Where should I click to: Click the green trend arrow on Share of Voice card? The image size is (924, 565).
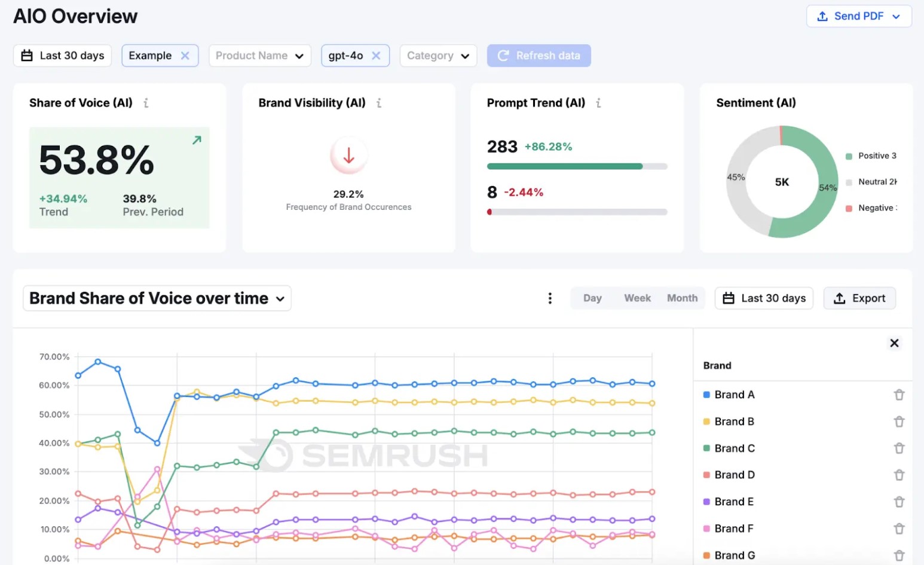[196, 139]
